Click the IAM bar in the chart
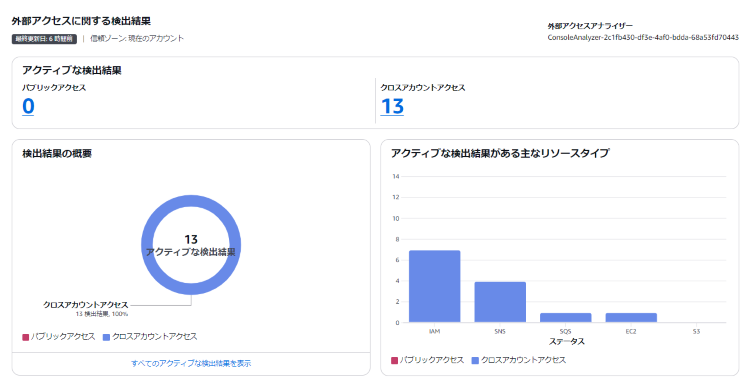Image resolution: width=750 pixels, height=384 pixels. (434, 286)
